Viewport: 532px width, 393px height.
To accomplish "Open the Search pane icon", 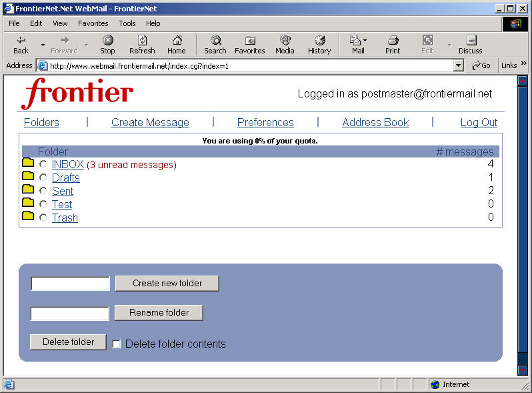I will coord(215,40).
